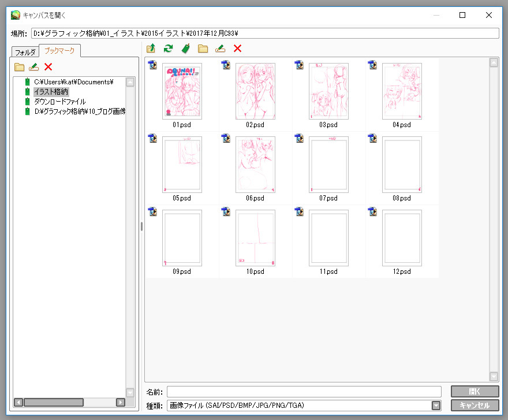Select the 12.psd thumbnail
The width and height of the screenshot is (508, 420).
[x=402, y=237]
